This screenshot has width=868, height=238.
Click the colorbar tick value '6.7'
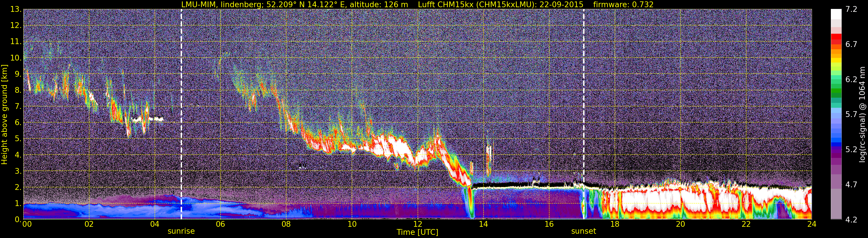coord(851,44)
